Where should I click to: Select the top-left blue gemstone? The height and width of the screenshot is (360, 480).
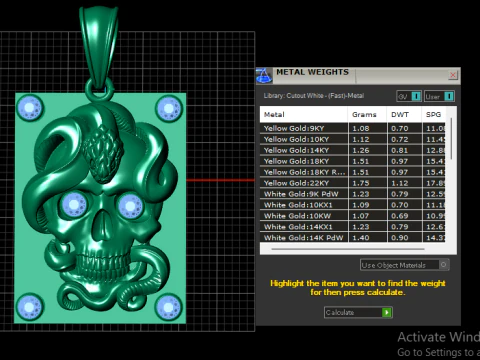click(30, 108)
